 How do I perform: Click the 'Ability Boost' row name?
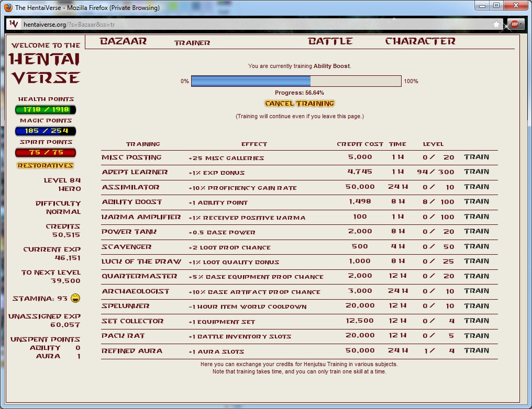click(x=131, y=202)
